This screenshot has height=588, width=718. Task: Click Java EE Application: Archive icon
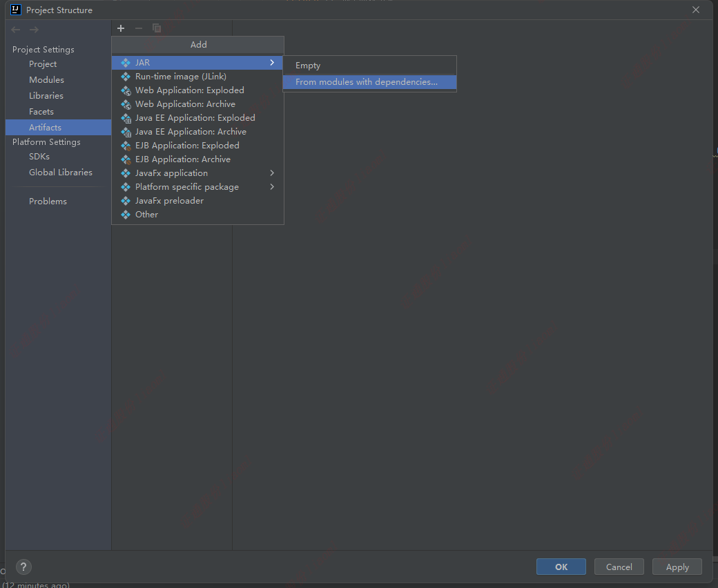[126, 132]
